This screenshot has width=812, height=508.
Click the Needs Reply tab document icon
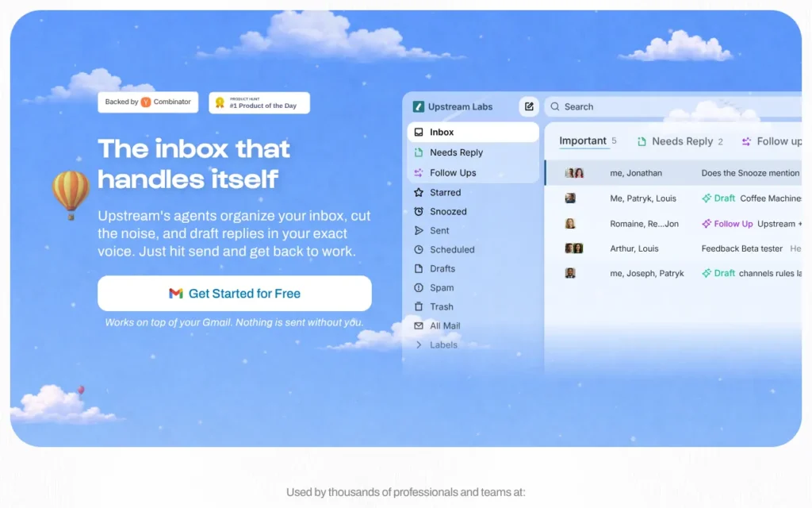coord(642,141)
